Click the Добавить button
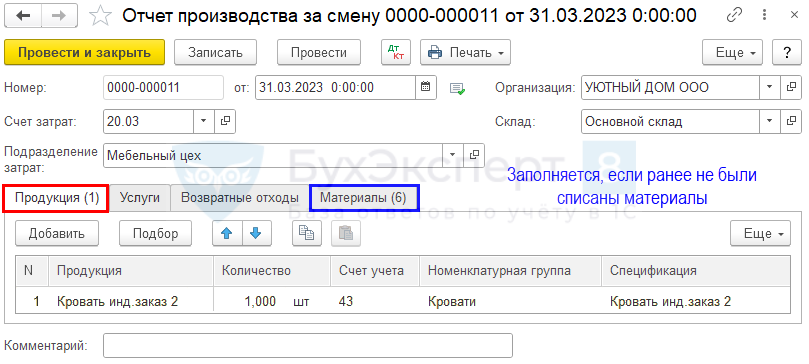This screenshot has height=364, width=809. 57,234
